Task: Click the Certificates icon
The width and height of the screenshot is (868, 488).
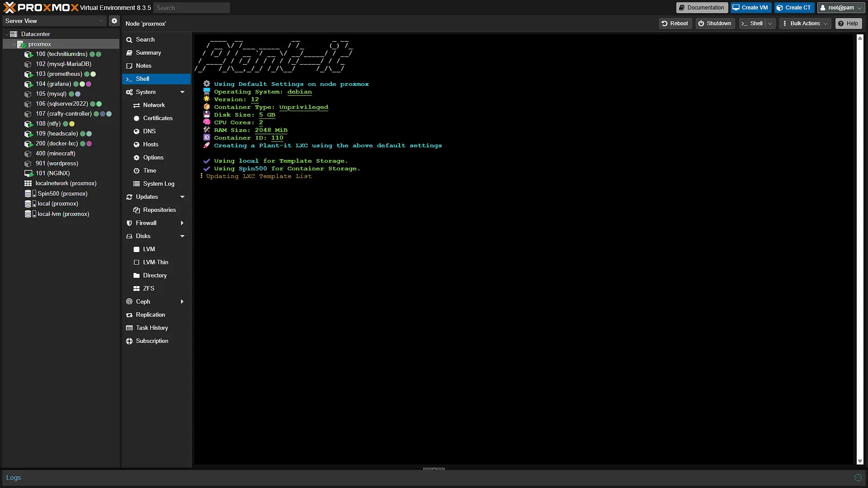Action: (x=137, y=118)
